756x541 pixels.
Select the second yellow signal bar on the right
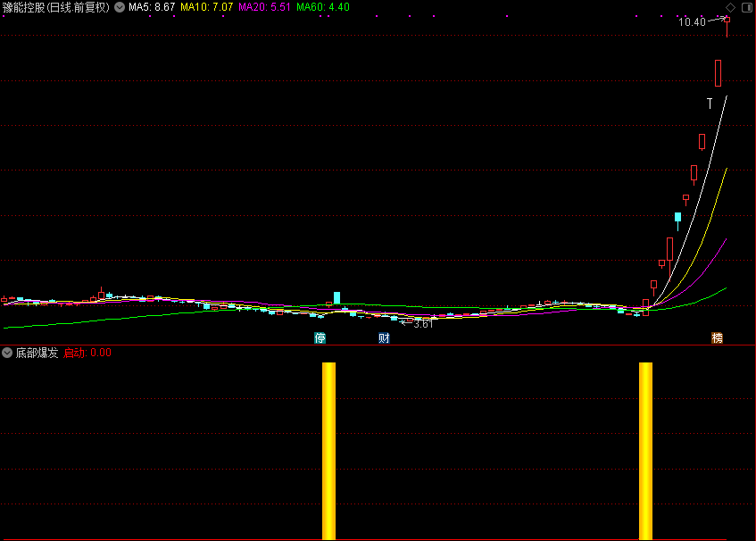coord(645,451)
